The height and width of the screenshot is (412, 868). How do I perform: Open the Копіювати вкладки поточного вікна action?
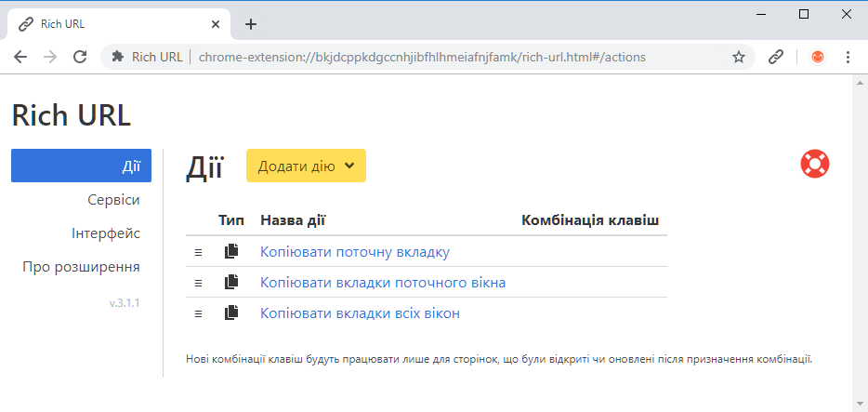(x=383, y=283)
